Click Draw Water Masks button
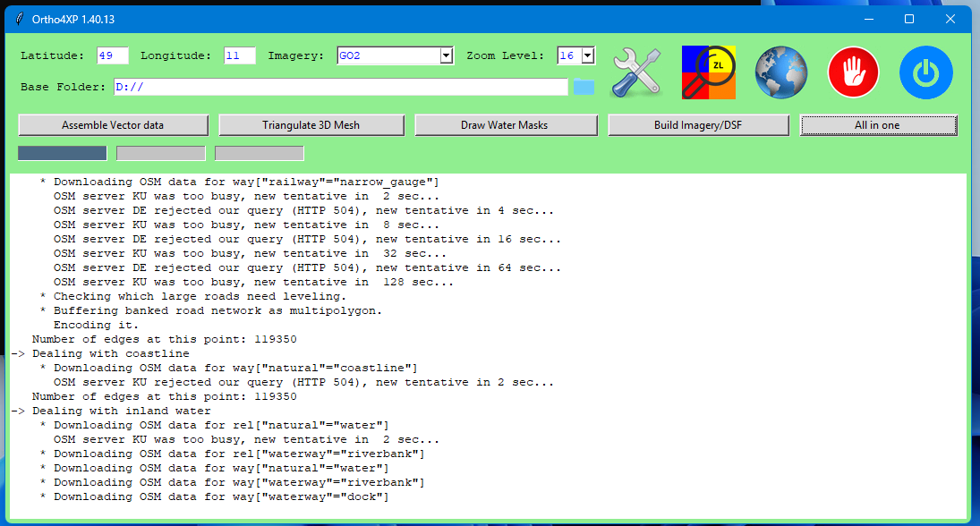The width and height of the screenshot is (980, 526). pos(506,125)
